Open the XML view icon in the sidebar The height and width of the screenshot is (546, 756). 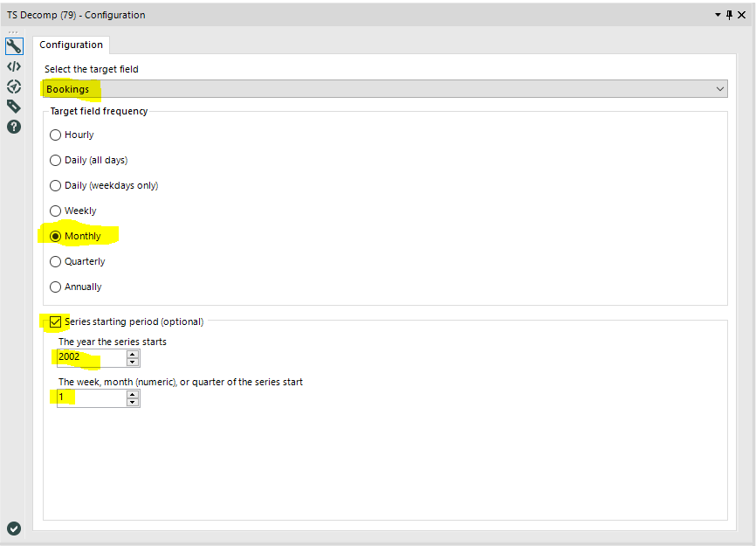tap(13, 66)
